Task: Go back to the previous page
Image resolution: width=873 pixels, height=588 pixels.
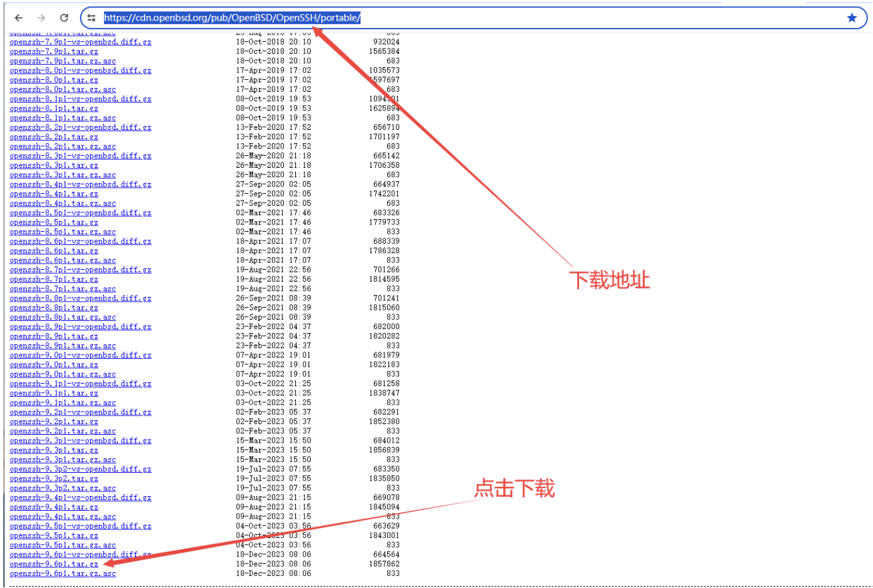Action: [x=19, y=18]
